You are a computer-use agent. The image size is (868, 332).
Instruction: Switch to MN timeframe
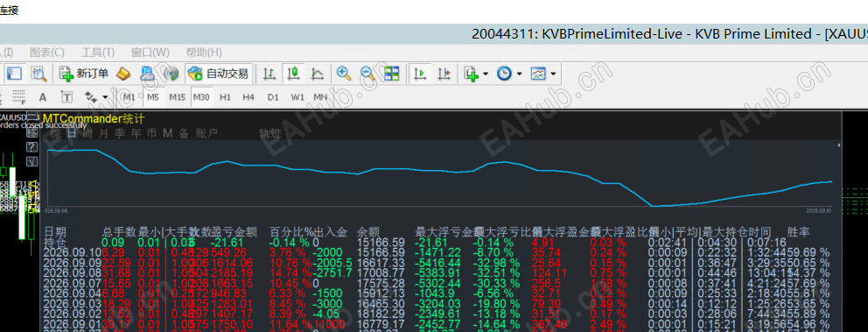coord(320,97)
